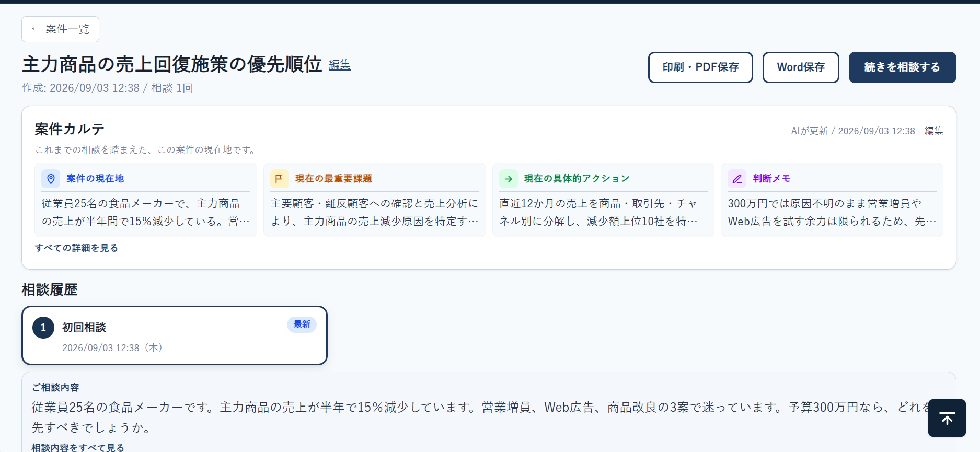Click the 現在の具体的アクション heading
The width and height of the screenshot is (980, 452).
[x=577, y=179]
